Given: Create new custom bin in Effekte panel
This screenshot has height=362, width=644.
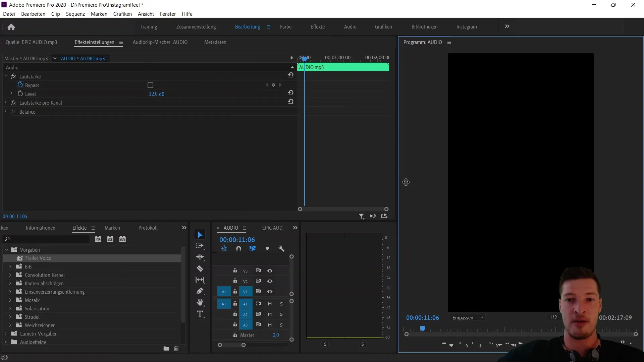Looking at the screenshot, I should 166,349.
